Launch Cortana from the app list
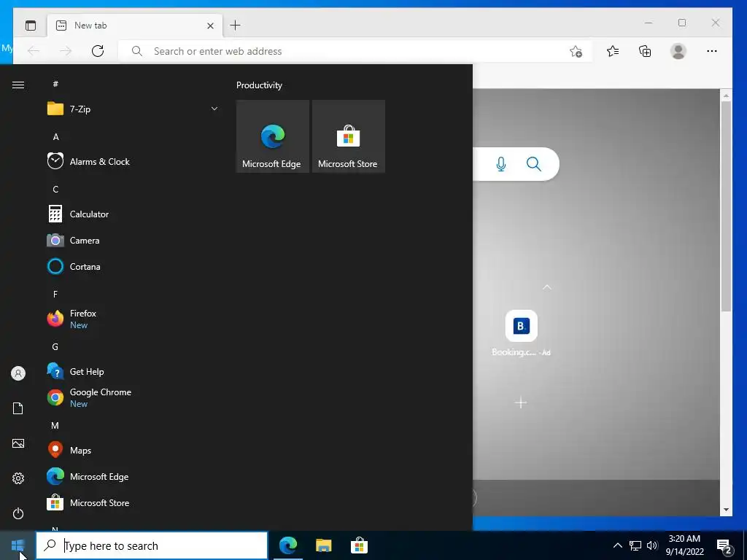 pos(133,266)
